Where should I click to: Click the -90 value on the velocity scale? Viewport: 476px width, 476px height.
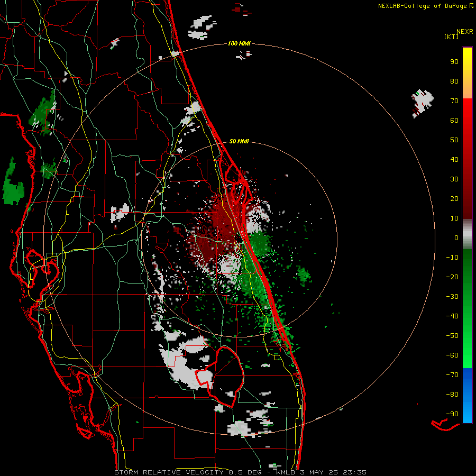click(x=452, y=414)
